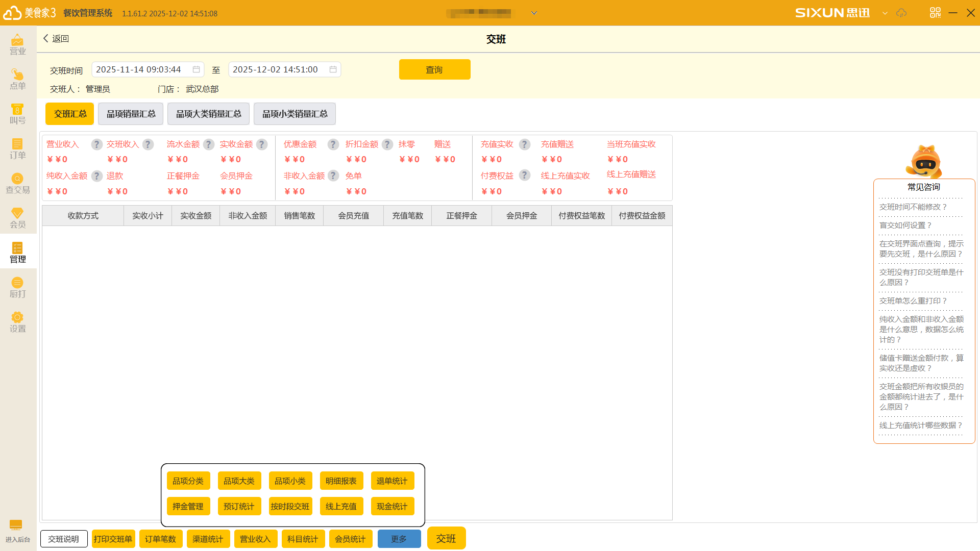Click the cloud sync icon in header
The height and width of the screenshot is (551, 980).
click(x=901, y=13)
